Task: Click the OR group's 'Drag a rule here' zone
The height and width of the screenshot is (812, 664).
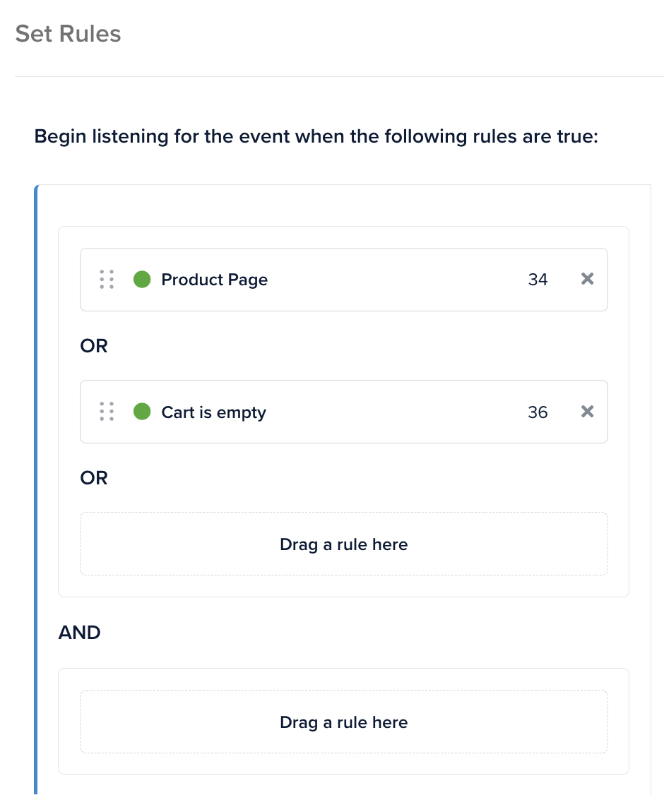Action: click(x=343, y=544)
